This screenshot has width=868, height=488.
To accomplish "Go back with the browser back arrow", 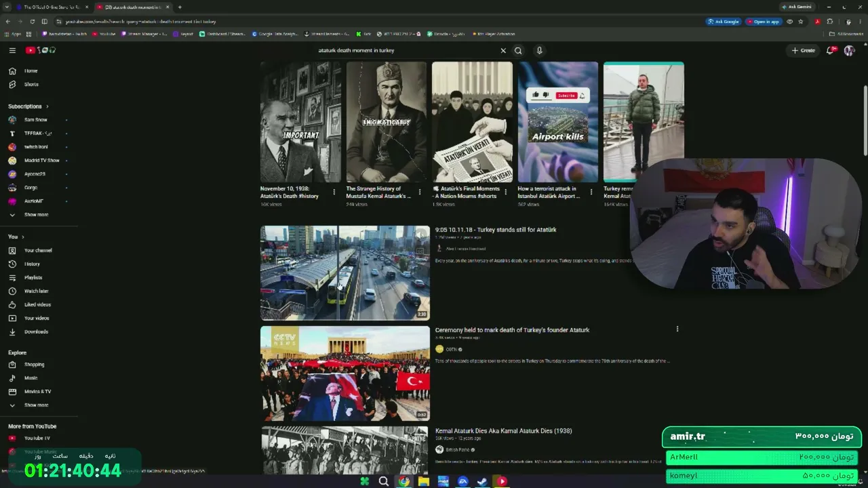I will [x=8, y=21].
